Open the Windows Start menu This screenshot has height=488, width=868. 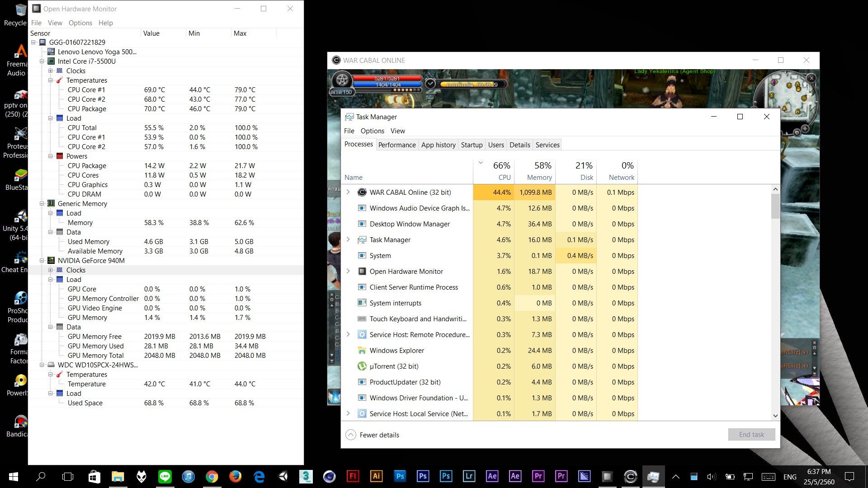point(14,476)
